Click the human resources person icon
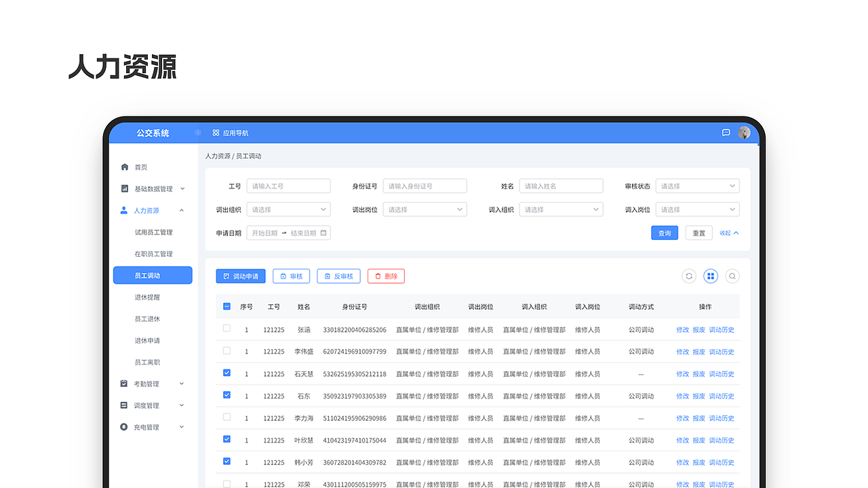This screenshot has height=488, width=868. tap(123, 210)
